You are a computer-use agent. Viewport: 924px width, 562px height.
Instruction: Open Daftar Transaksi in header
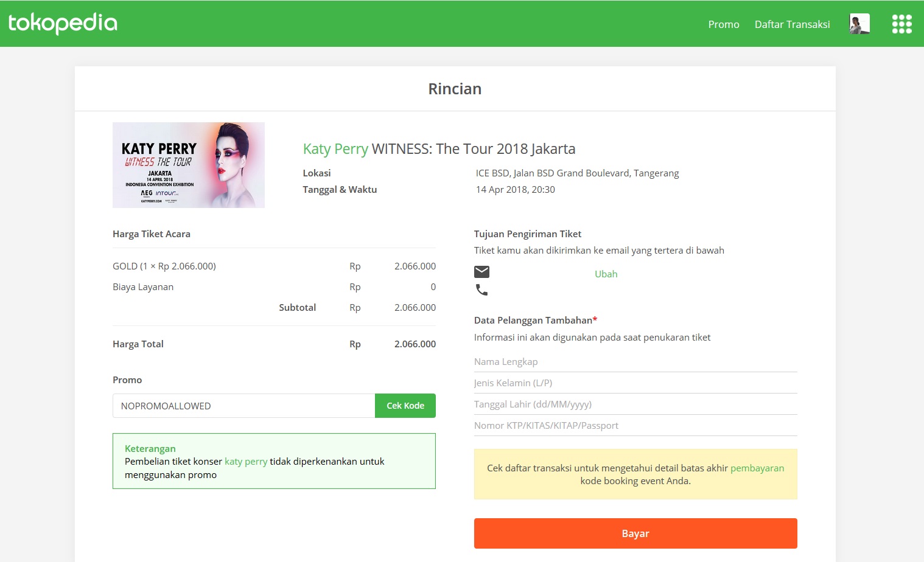tap(792, 24)
